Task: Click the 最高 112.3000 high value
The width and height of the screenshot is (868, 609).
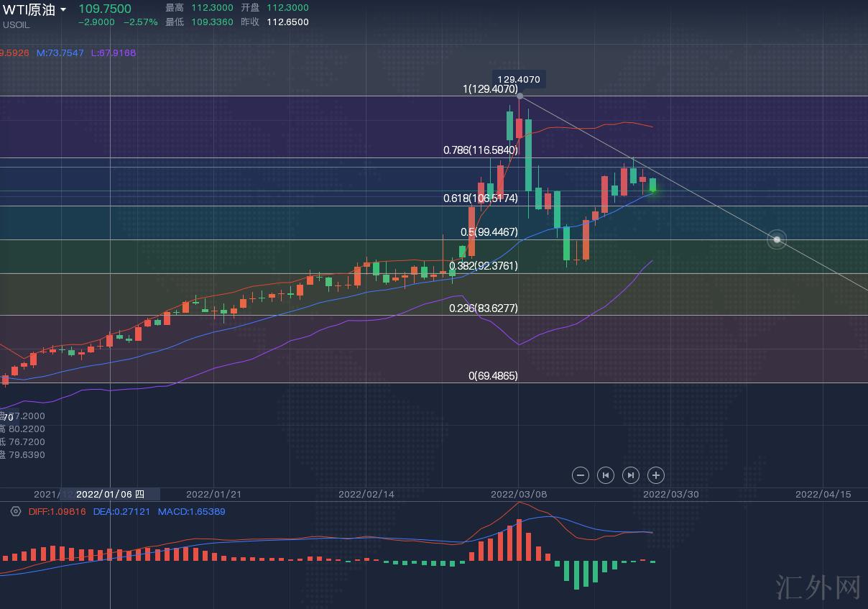Action: (201, 8)
